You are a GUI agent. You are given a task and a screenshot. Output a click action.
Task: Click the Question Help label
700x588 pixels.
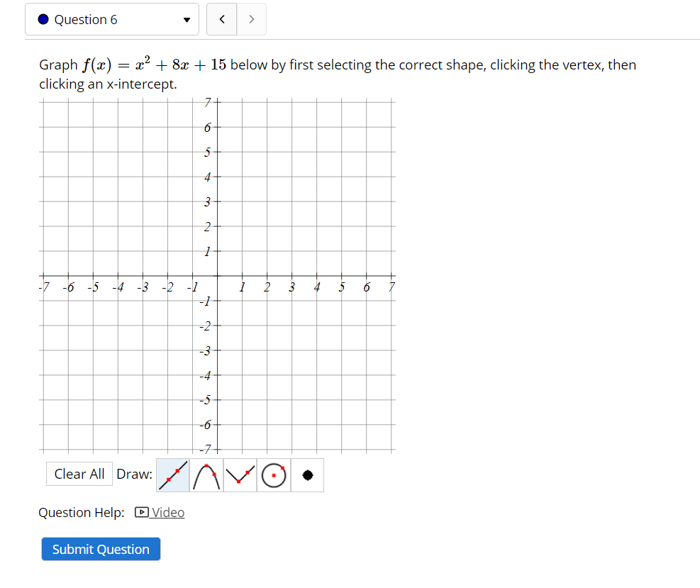(x=81, y=512)
